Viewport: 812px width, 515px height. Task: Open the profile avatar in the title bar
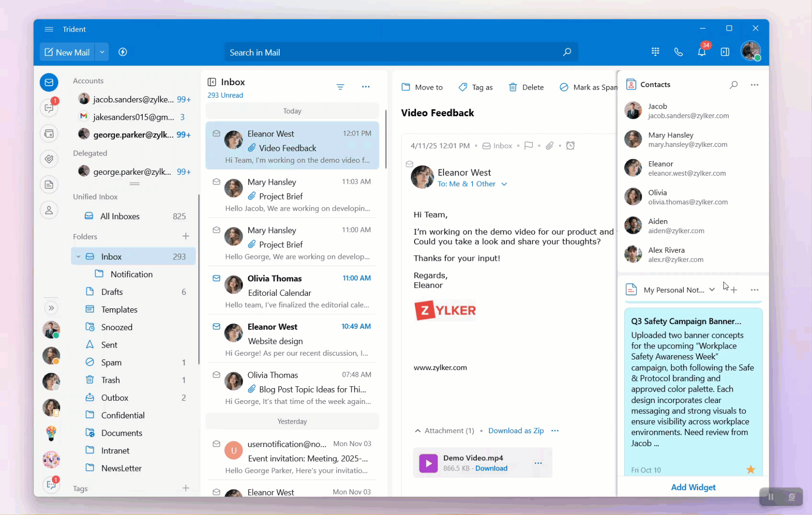click(x=751, y=51)
